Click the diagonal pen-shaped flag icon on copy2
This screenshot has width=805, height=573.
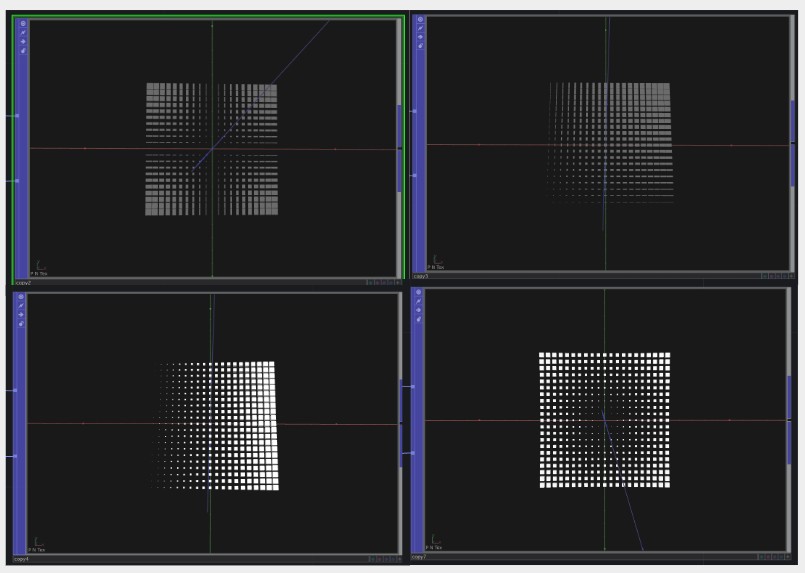[x=23, y=32]
